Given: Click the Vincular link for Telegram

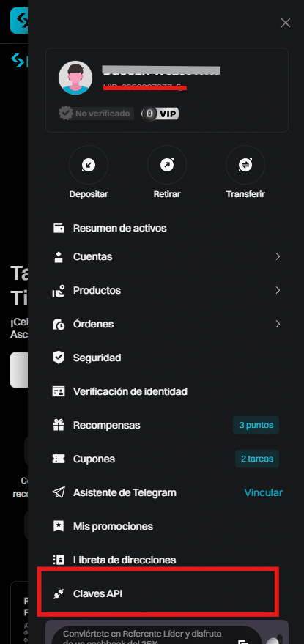Looking at the screenshot, I should (263, 492).
